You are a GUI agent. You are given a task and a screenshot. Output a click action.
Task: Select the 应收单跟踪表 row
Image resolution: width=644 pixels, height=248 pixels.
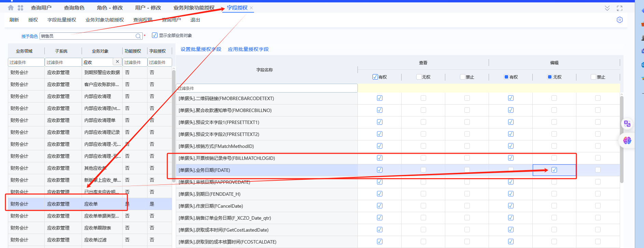coord(90,228)
